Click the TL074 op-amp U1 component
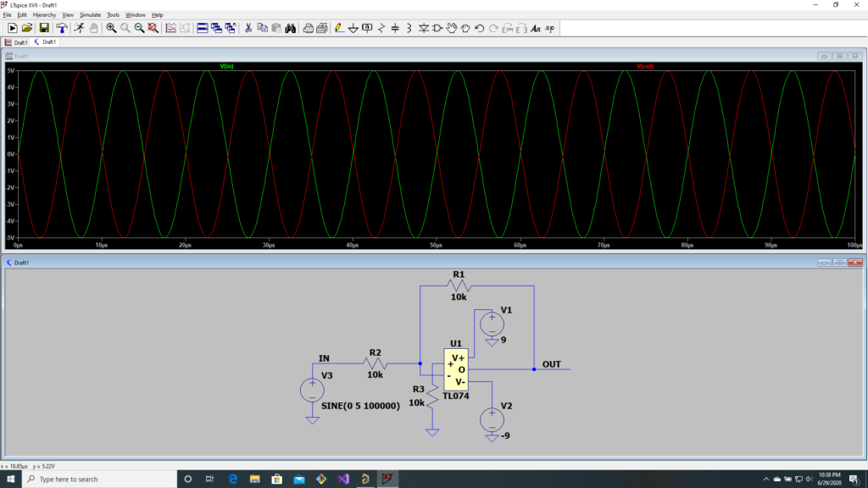Screen dimensions: 868x488 (x=455, y=369)
